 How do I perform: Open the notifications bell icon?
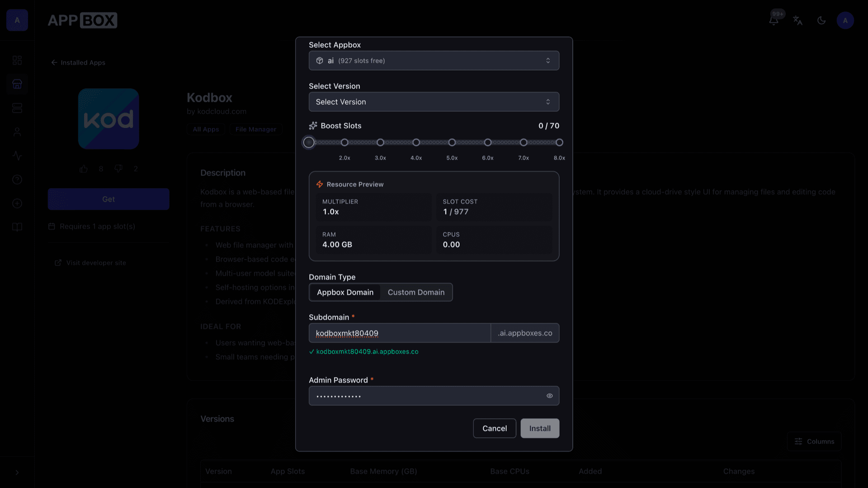774,20
